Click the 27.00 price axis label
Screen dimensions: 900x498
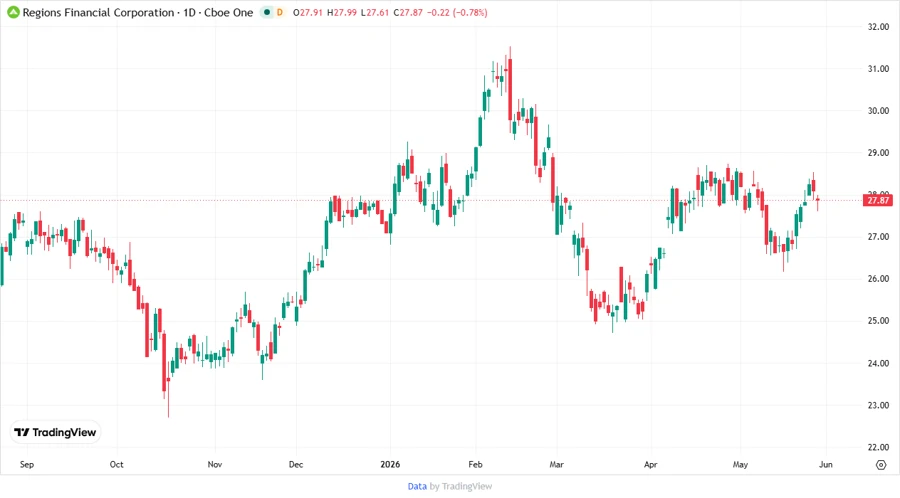878,236
